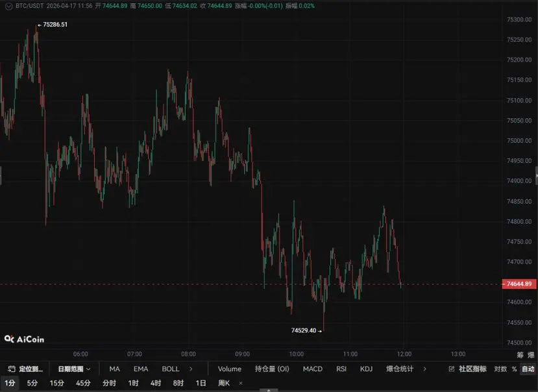Click the 涨幅 -0.00%(-0.01) change value
Image resolution: width=538 pixels, height=392 pixels.
pos(259,6)
